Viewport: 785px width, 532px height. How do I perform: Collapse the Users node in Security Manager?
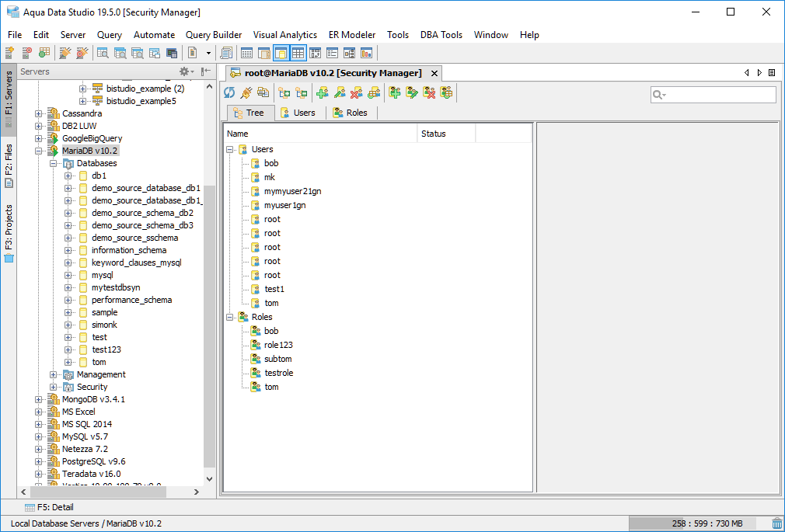pos(230,149)
